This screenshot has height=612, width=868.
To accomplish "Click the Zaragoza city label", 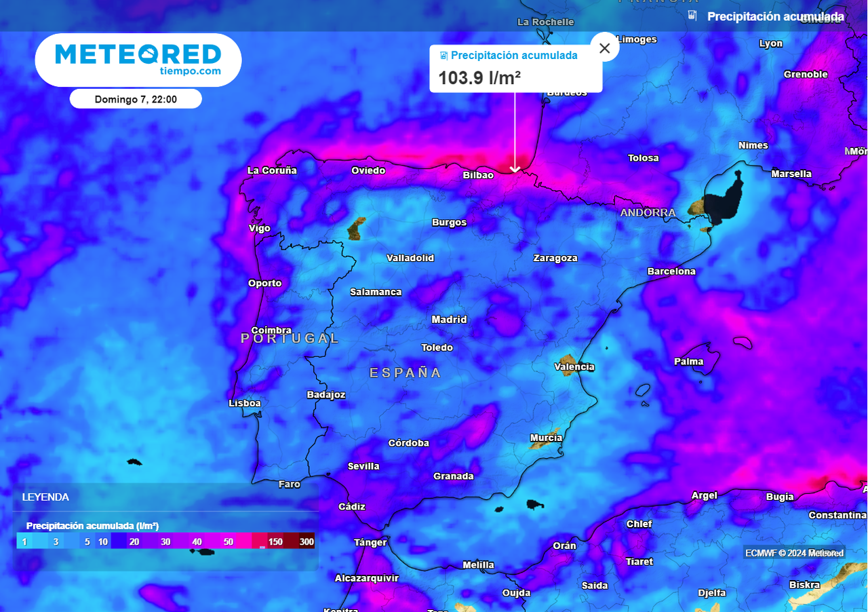I will pyautogui.click(x=555, y=258).
